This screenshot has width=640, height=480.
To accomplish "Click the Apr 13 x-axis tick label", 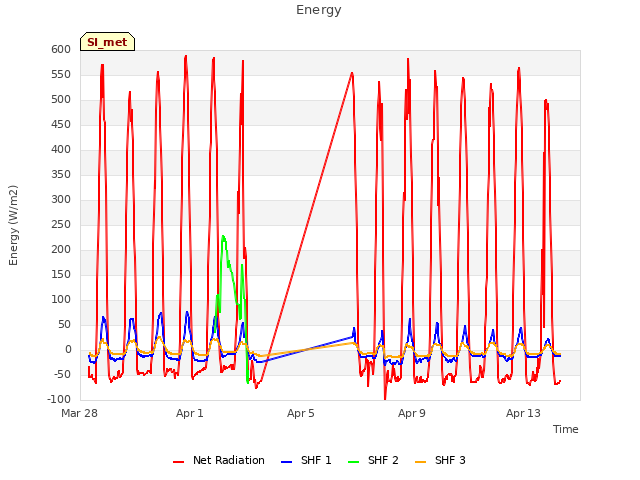I will click(x=523, y=413).
